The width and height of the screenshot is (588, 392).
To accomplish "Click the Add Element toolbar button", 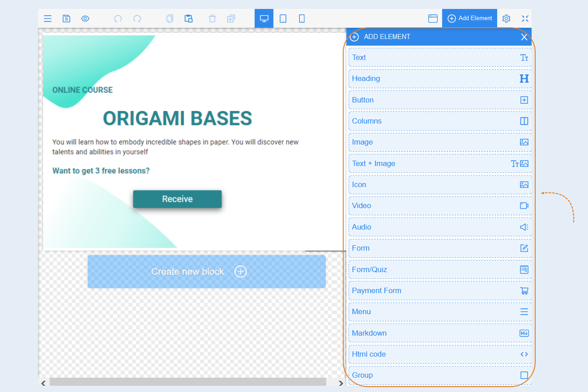I will (x=469, y=18).
